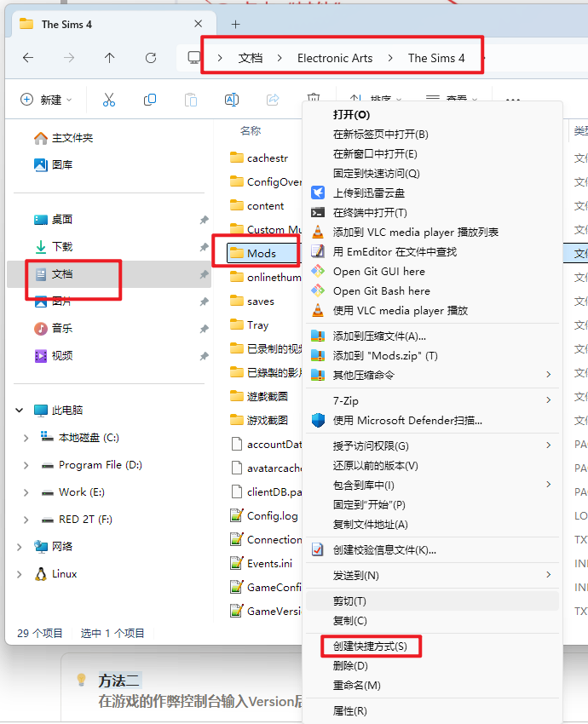Go up one folder level
The width and height of the screenshot is (588, 724).
point(109,58)
